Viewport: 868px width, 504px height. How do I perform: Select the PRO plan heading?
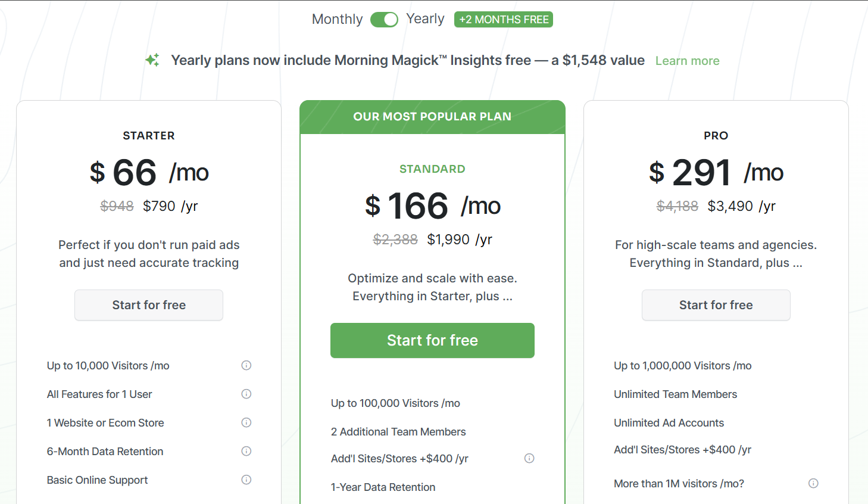pyautogui.click(x=716, y=135)
